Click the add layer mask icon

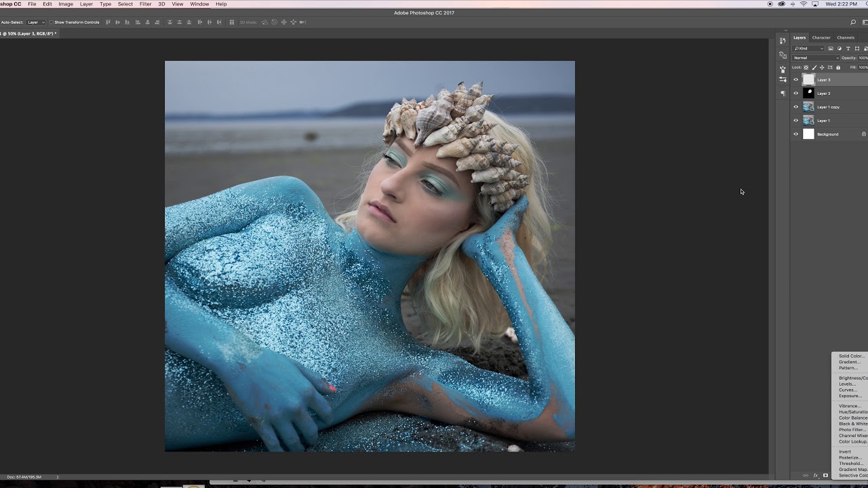click(x=825, y=475)
